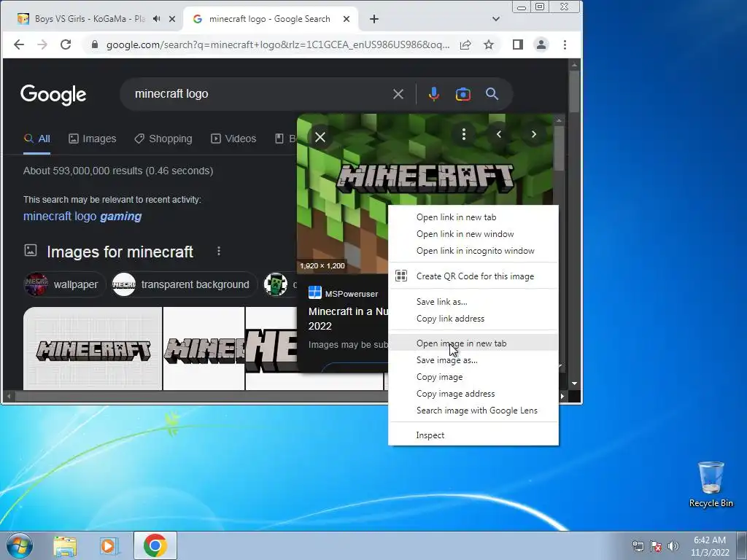
Task: Click the Action Center flag tray icon
Action: (x=656, y=546)
